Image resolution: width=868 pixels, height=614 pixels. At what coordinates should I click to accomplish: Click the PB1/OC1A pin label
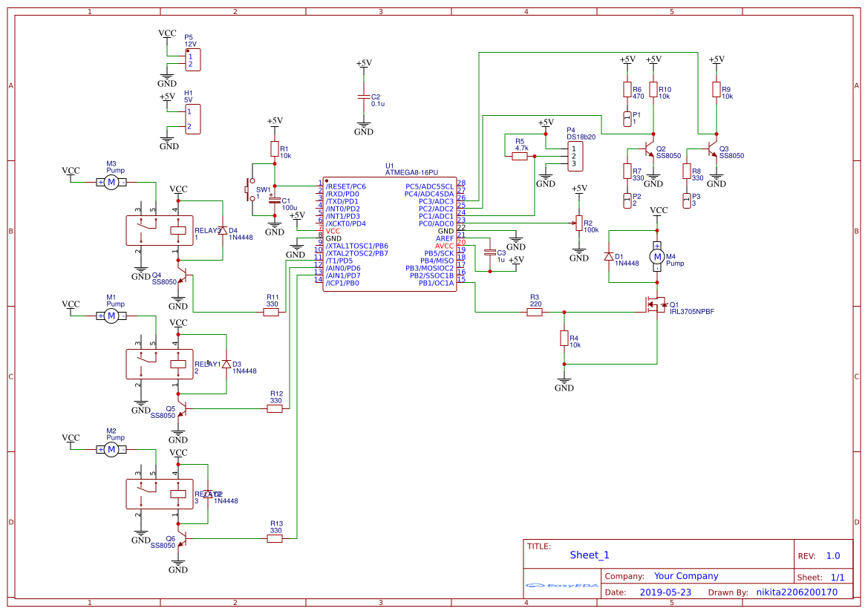point(436,282)
